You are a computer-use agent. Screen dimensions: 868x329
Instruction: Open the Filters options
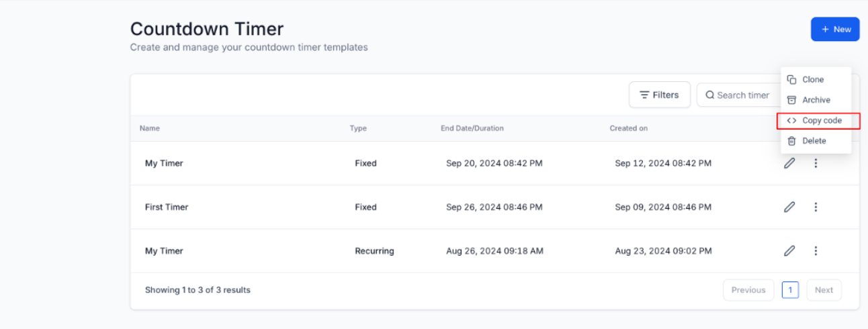[x=659, y=95]
